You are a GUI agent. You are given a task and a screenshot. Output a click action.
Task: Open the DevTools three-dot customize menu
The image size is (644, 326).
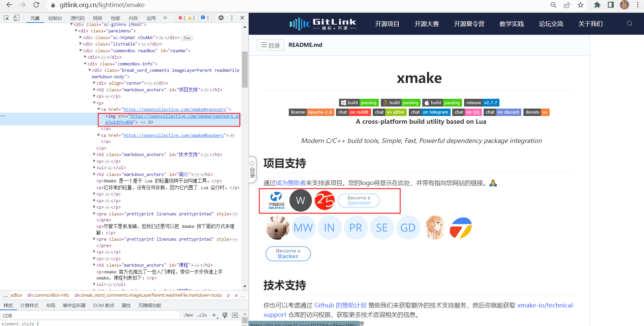tap(232, 18)
